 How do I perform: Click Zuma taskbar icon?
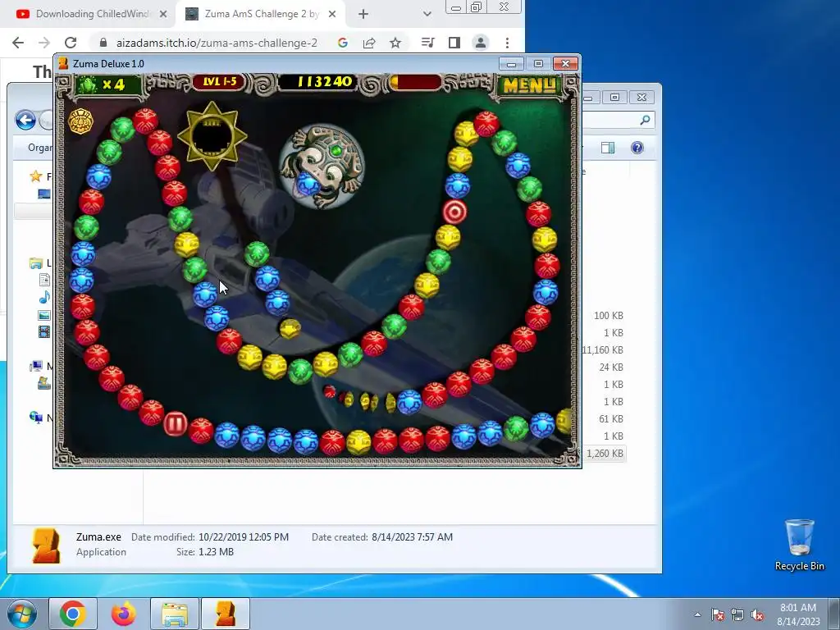pyautogui.click(x=226, y=614)
